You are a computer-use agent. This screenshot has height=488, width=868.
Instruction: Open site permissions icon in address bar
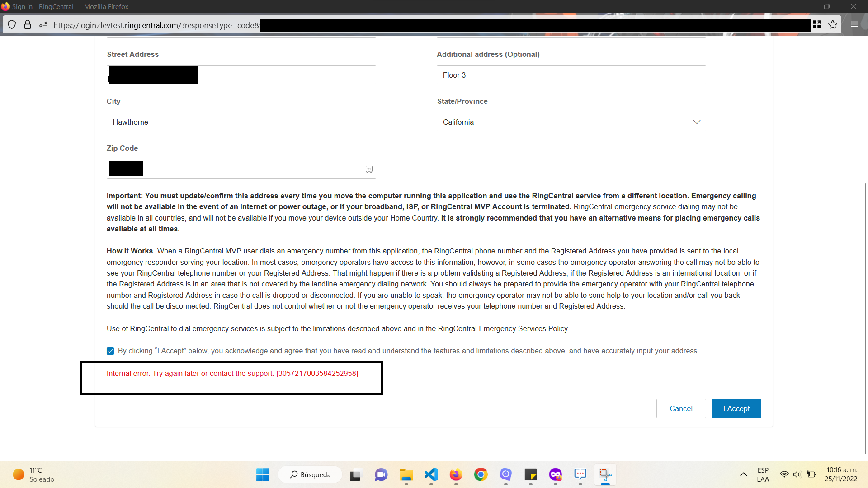pyautogui.click(x=43, y=25)
